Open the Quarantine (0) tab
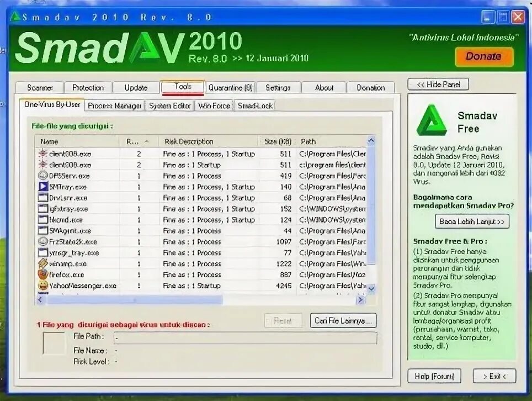532x401 pixels. tap(230, 88)
